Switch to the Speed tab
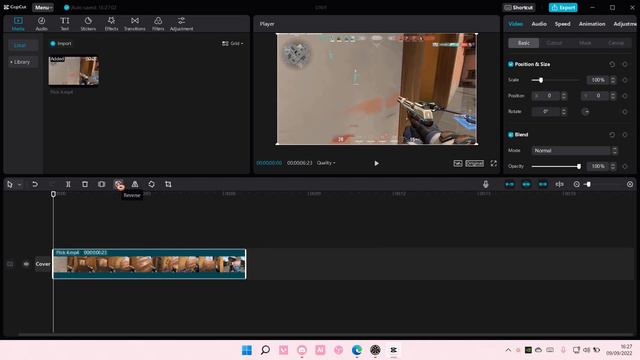 point(562,24)
